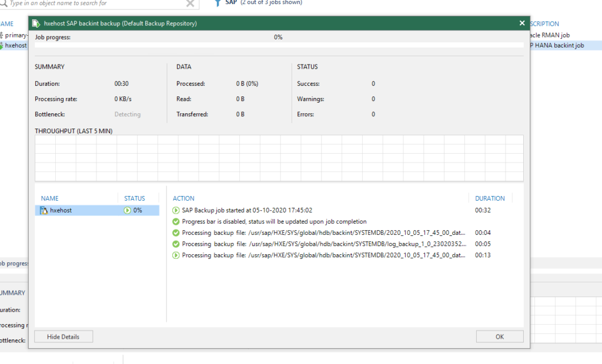602x364 pixels.
Task: Select the primary job row in background list
Action: coord(14,35)
